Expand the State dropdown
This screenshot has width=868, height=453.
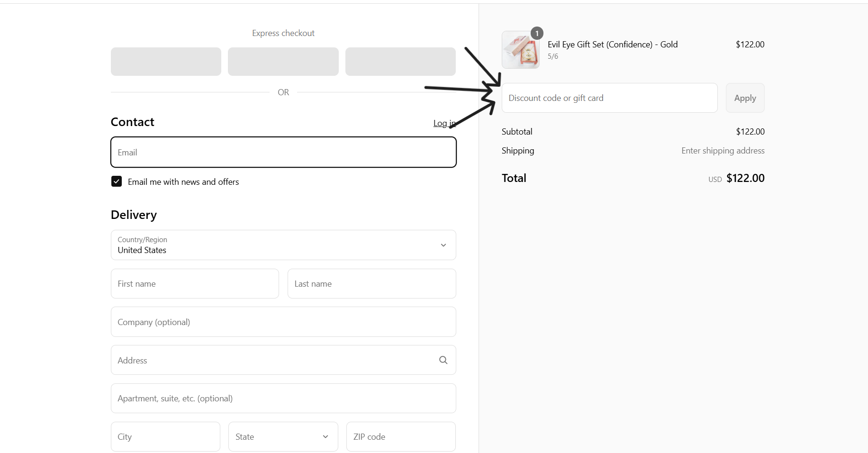(283, 436)
